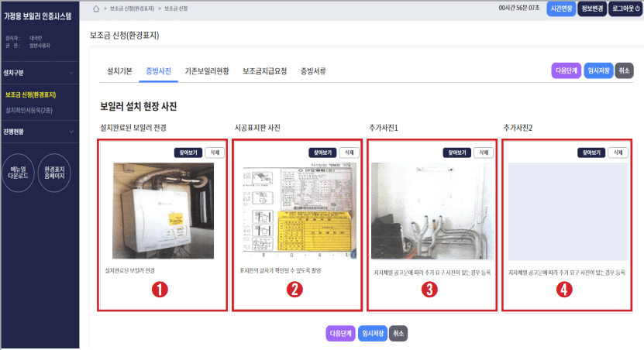Image resolution: width=644 pixels, height=350 pixels.
Task: Switch to 설치기본 tab
Action: coord(119,71)
